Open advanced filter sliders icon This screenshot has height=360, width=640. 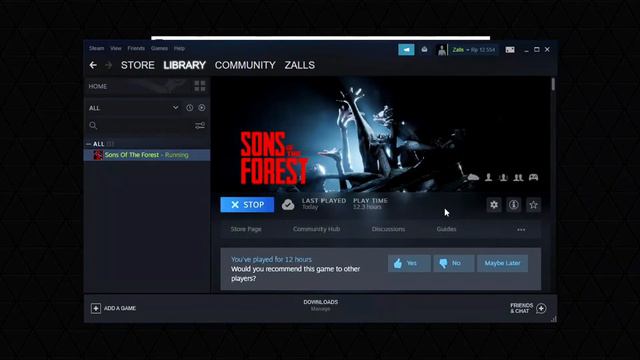[x=200, y=125]
